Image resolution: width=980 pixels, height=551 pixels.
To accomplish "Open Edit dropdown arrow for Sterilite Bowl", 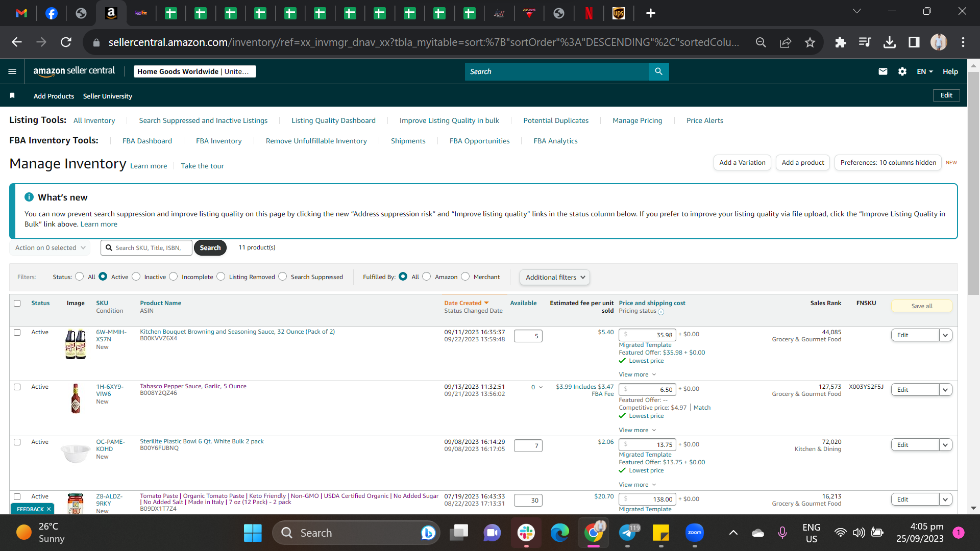I will click(945, 445).
